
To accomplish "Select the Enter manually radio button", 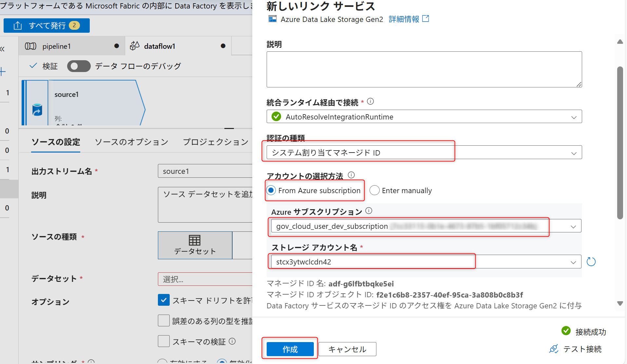I will 374,190.
